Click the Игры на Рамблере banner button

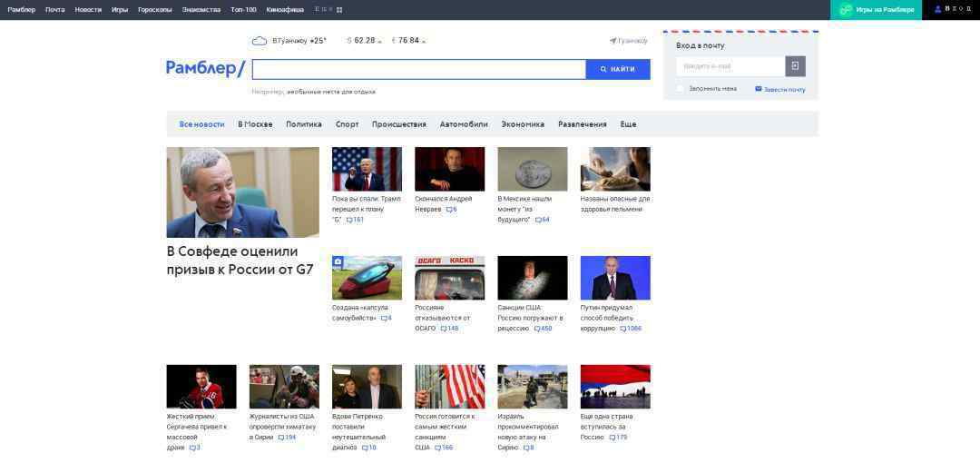[876, 10]
